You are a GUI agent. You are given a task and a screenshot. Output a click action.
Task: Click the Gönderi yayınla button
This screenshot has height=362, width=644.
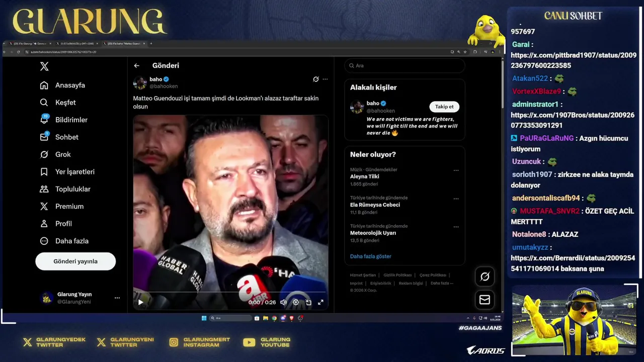tap(75, 261)
